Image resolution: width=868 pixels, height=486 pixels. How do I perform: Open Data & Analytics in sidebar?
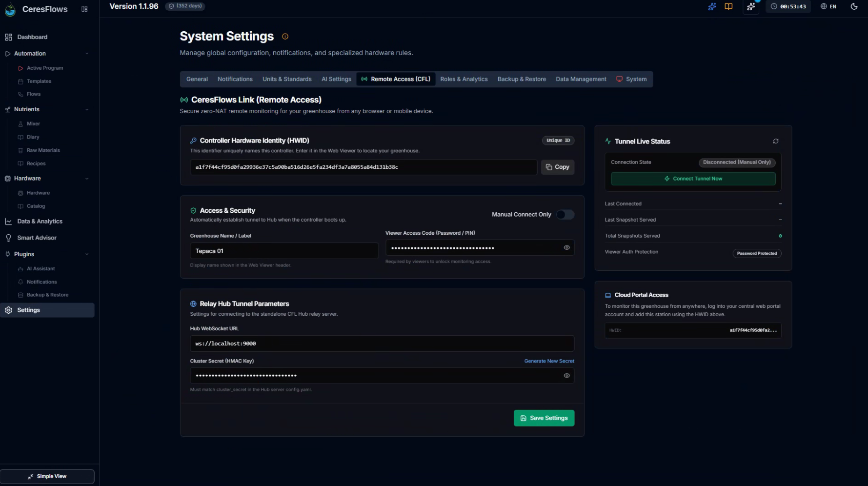point(40,221)
